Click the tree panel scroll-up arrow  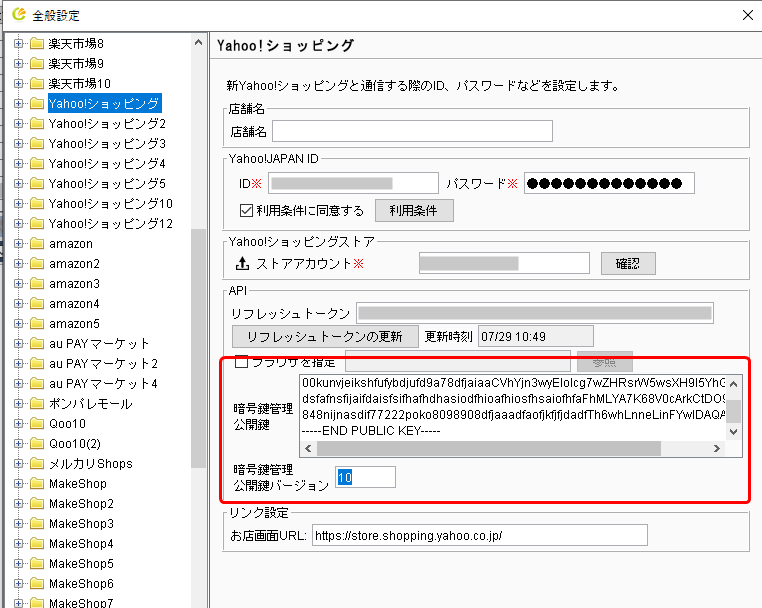click(198, 43)
